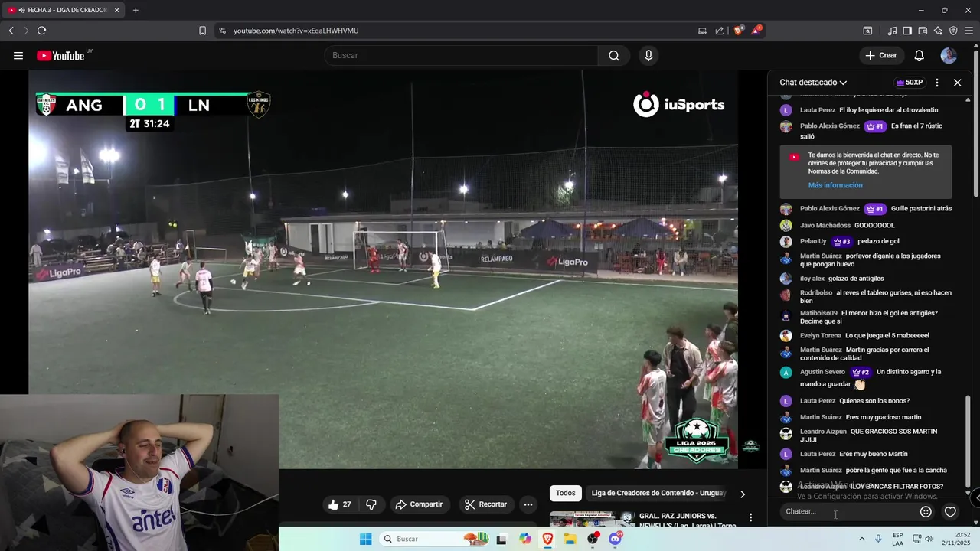Open Discord from the taskbar

click(616, 539)
